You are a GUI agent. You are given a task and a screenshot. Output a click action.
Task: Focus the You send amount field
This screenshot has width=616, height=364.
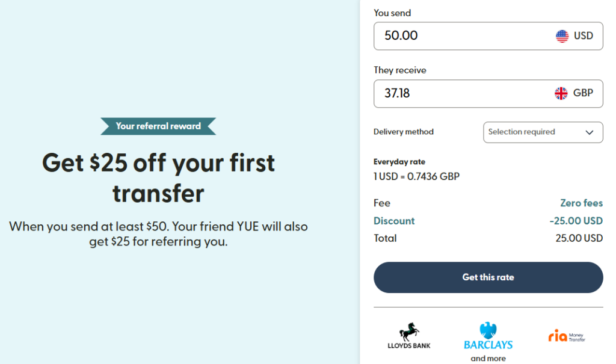[457, 36]
